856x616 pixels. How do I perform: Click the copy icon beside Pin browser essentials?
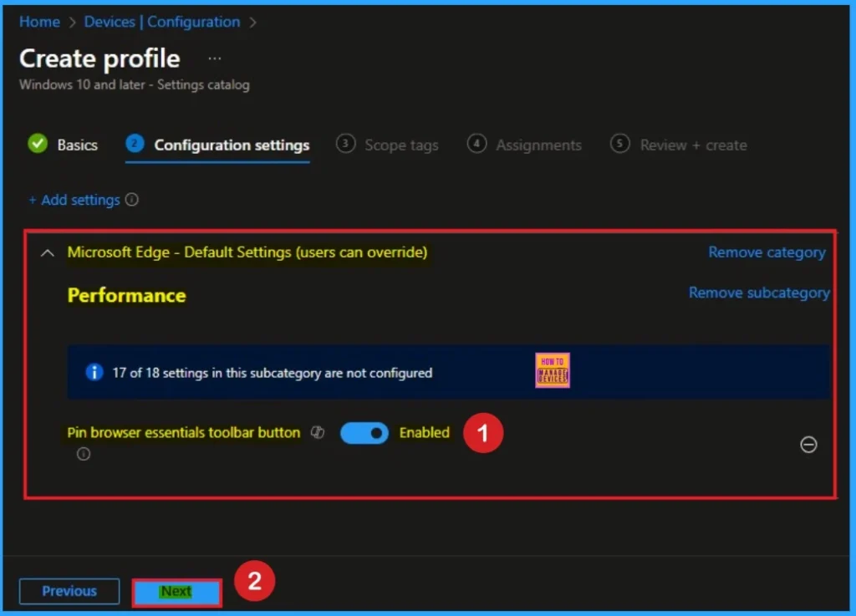pyautogui.click(x=318, y=433)
